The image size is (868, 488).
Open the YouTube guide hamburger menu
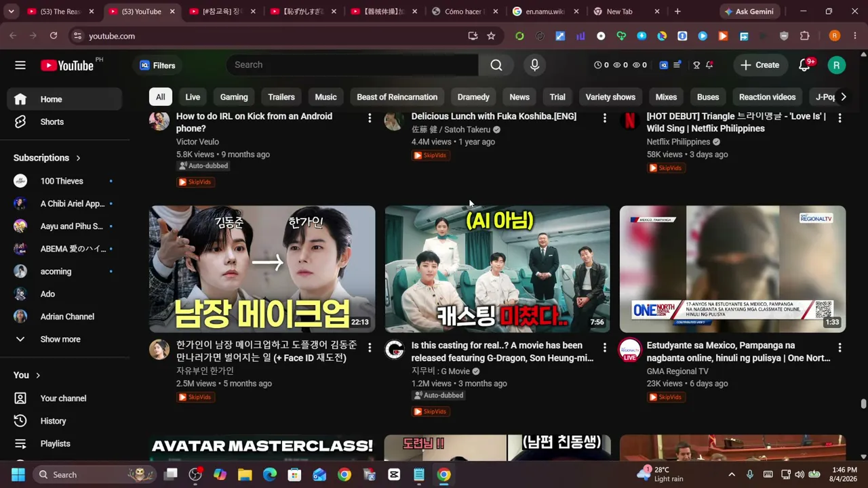(x=20, y=65)
